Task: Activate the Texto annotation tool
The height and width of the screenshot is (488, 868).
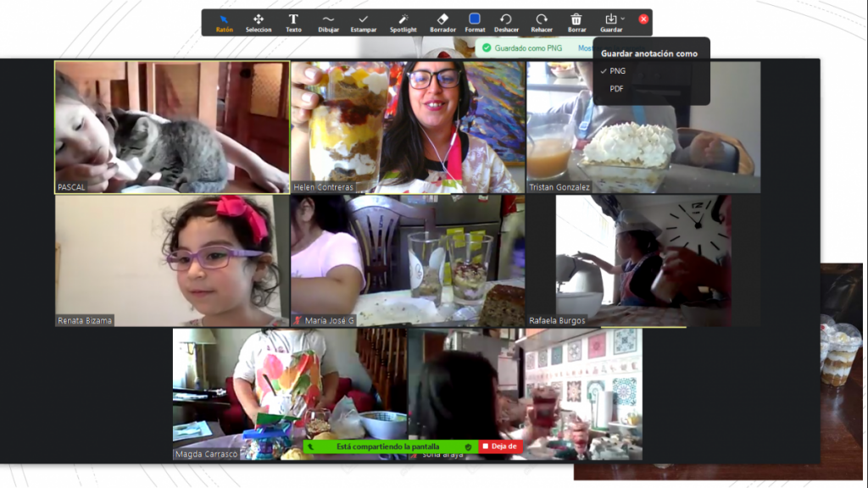Action: coord(293,22)
